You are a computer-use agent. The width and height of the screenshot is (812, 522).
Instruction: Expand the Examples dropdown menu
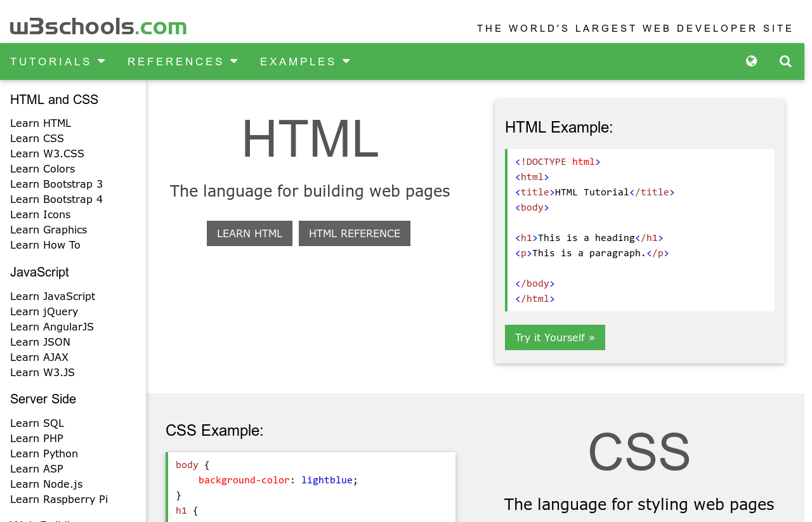pos(305,62)
